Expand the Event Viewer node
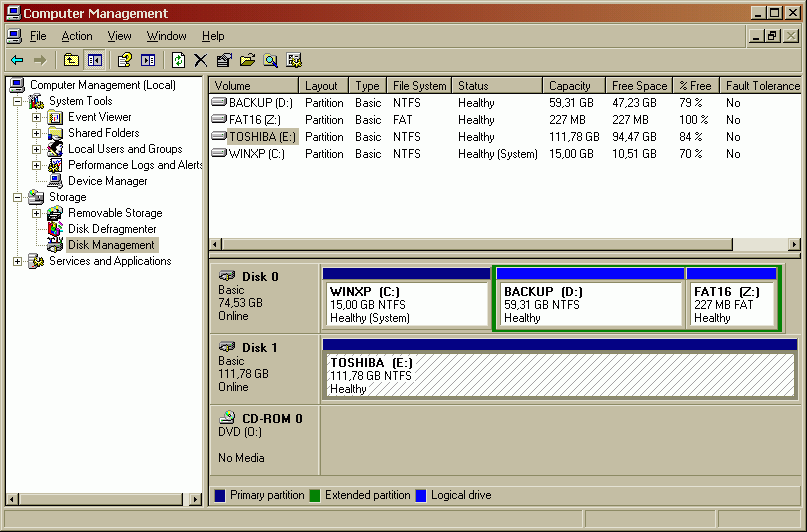 tap(37, 117)
